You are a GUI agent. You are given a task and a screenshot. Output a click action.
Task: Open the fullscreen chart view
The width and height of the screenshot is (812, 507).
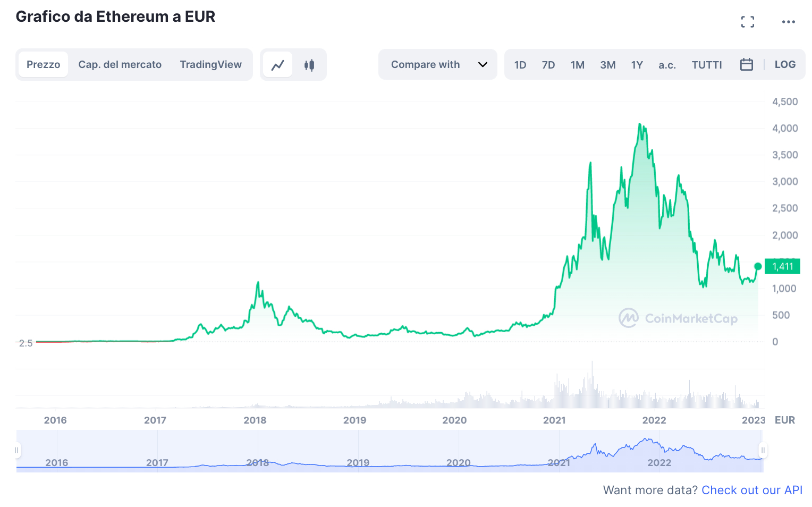(747, 22)
